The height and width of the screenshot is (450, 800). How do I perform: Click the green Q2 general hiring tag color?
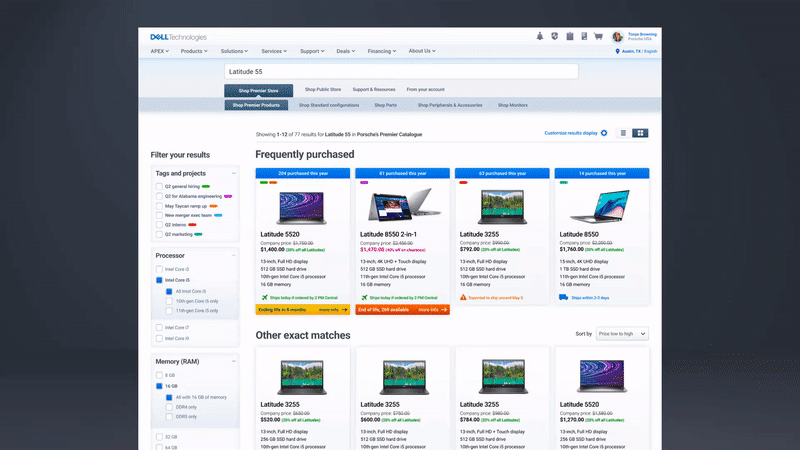point(206,187)
